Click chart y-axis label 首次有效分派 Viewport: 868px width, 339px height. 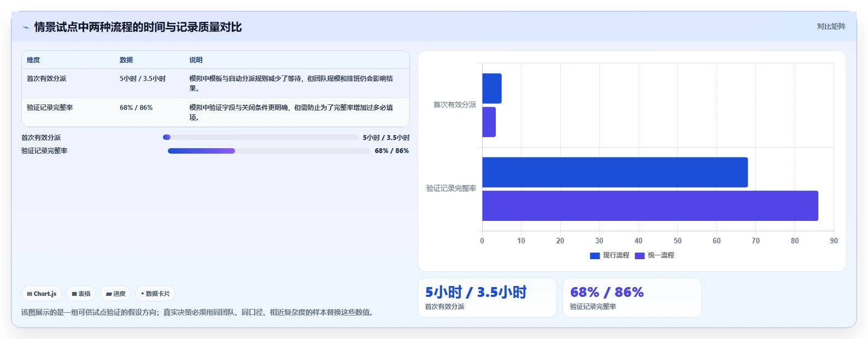[455, 104]
